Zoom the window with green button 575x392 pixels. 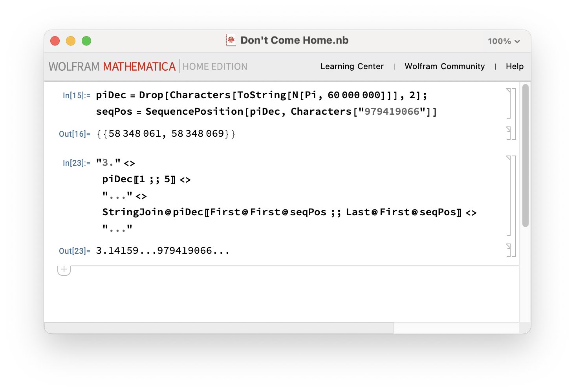(86, 41)
